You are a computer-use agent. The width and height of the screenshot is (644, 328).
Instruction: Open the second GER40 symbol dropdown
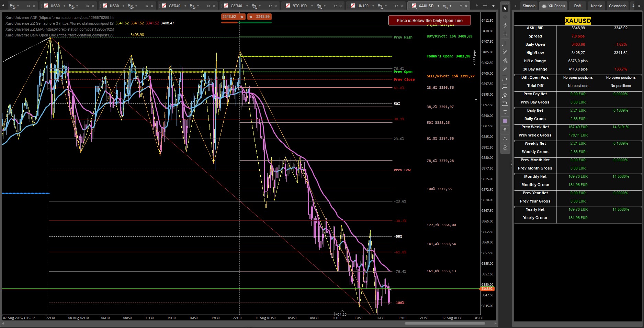[x=247, y=6]
